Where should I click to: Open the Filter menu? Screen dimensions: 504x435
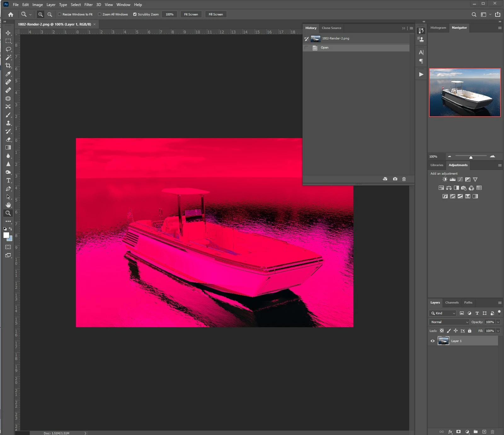[89, 5]
